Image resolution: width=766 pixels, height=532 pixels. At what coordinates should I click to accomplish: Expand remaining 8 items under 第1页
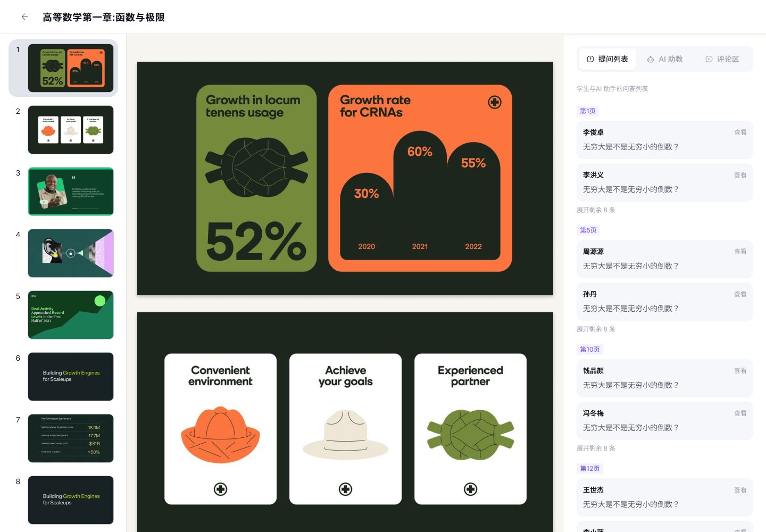tap(596, 210)
